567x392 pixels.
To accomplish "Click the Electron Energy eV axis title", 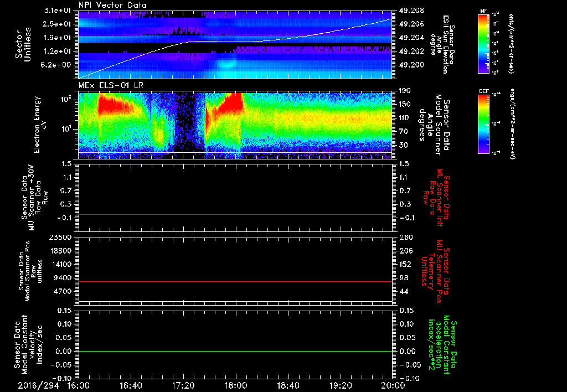I will coord(40,125).
